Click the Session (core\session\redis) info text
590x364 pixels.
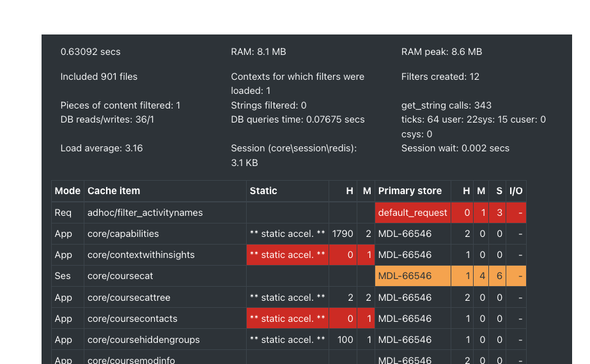pos(294,155)
